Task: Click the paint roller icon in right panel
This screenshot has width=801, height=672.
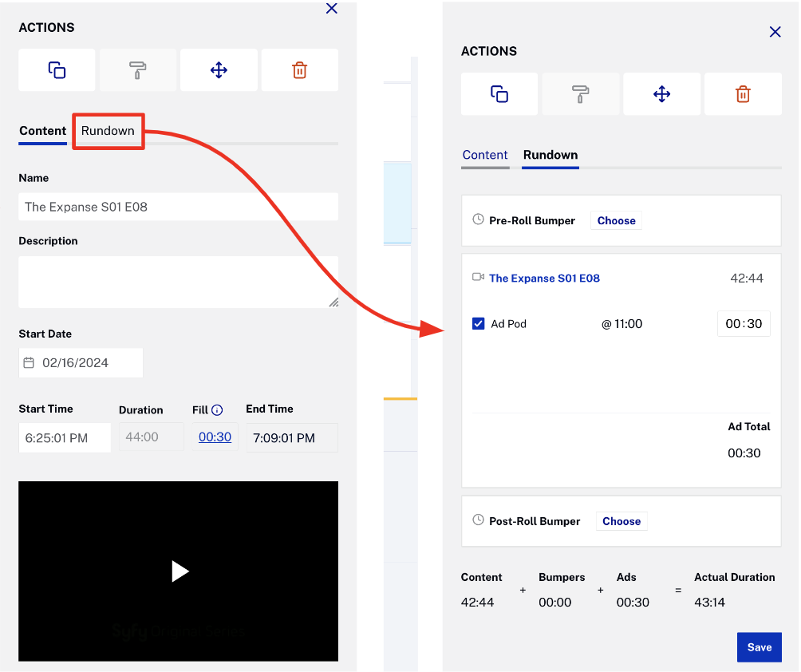Action: pyautogui.click(x=581, y=94)
